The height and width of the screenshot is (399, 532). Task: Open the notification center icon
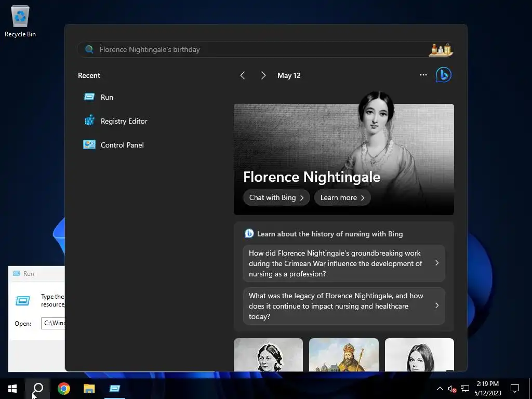[515, 389]
